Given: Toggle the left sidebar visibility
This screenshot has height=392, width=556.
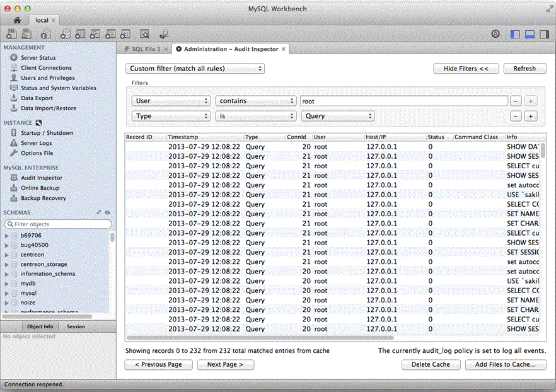Looking at the screenshot, I should (515, 33).
